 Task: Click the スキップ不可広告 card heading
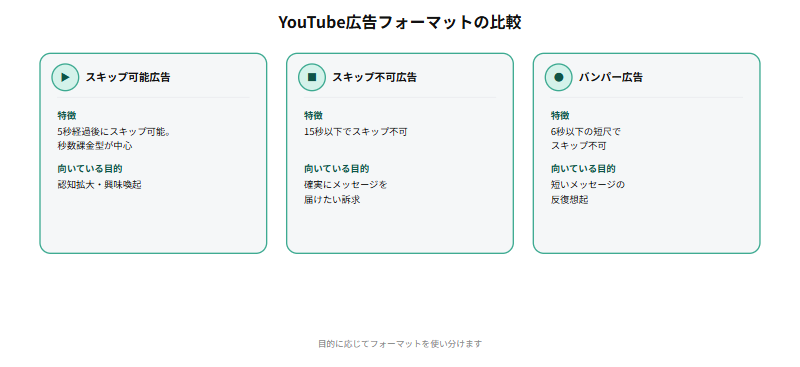point(374,78)
